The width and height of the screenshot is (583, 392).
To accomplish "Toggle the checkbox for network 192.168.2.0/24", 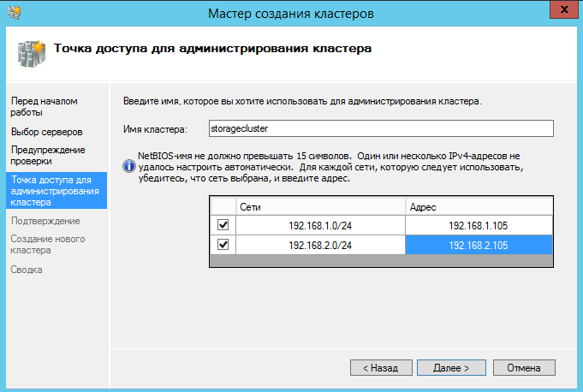I will [223, 245].
